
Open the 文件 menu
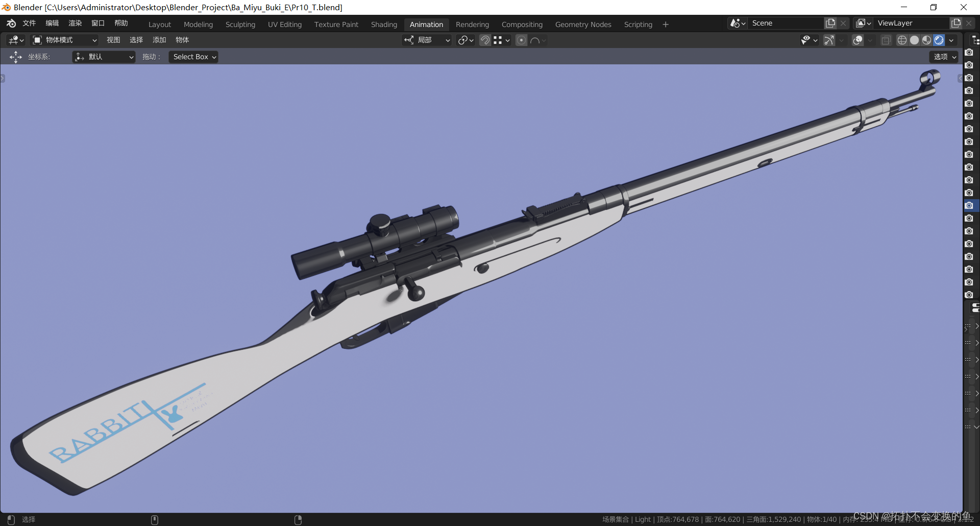29,23
